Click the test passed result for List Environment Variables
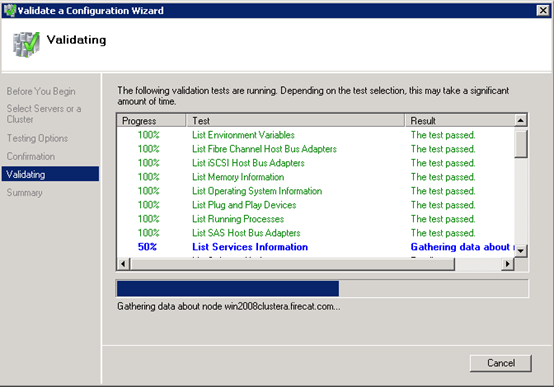The height and width of the screenshot is (387, 554). click(443, 135)
